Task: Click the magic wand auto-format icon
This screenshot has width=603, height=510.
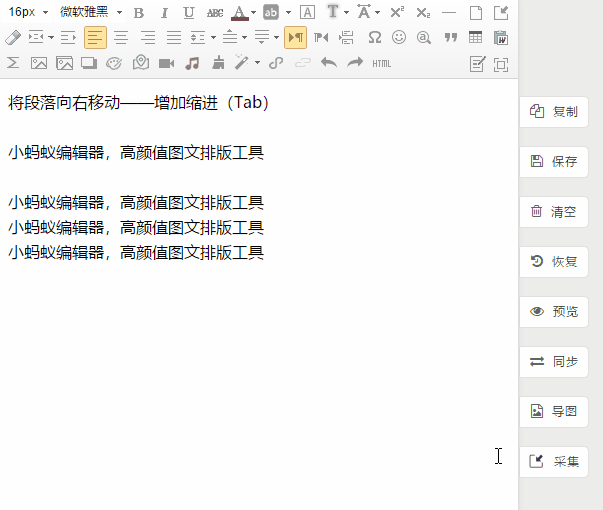Action: coord(242,63)
